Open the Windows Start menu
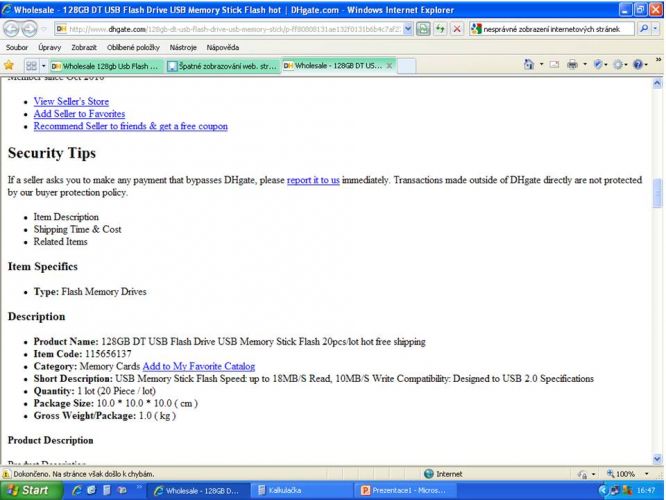Image resolution: width=666 pixels, height=500 pixels. coord(29,491)
